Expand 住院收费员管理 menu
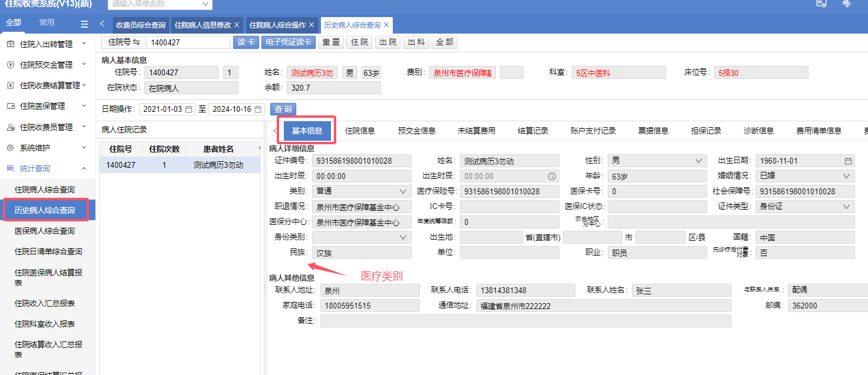Image resolution: width=868 pixels, height=375 pixels. (84, 127)
